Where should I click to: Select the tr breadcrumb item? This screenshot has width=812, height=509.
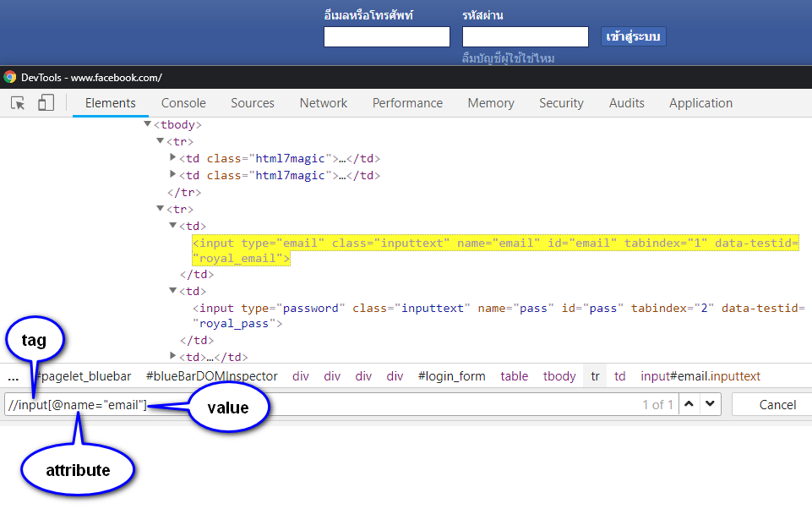pyautogui.click(x=595, y=376)
